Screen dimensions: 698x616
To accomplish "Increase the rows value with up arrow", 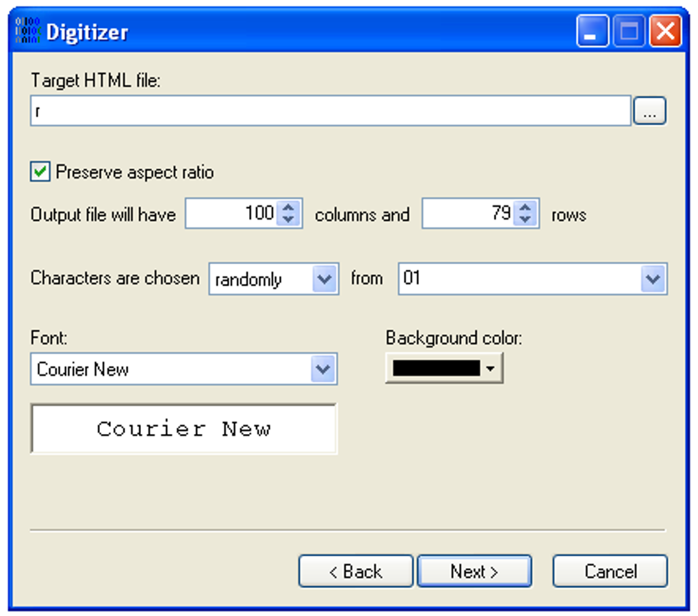I will point(526,208).
